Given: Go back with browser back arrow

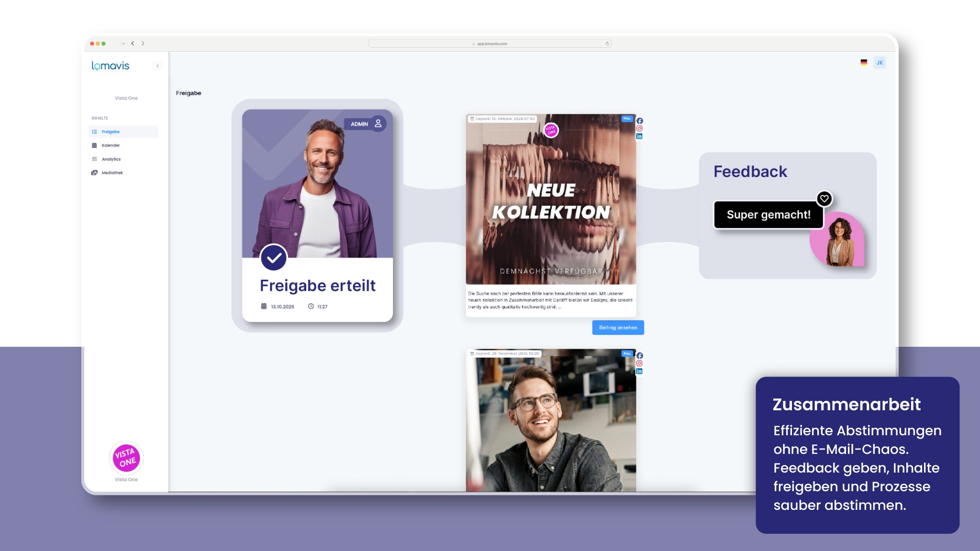Looking at the screenshot, I should click(x=133, y=44).
